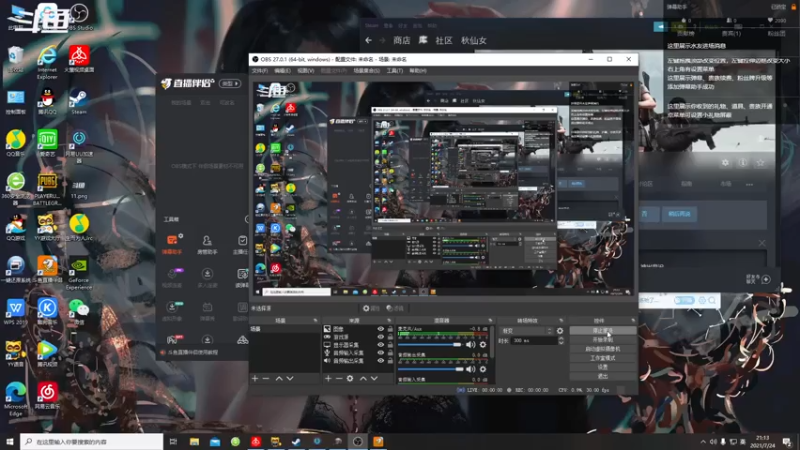Move source up in sources list

click(x=363, y=379)
